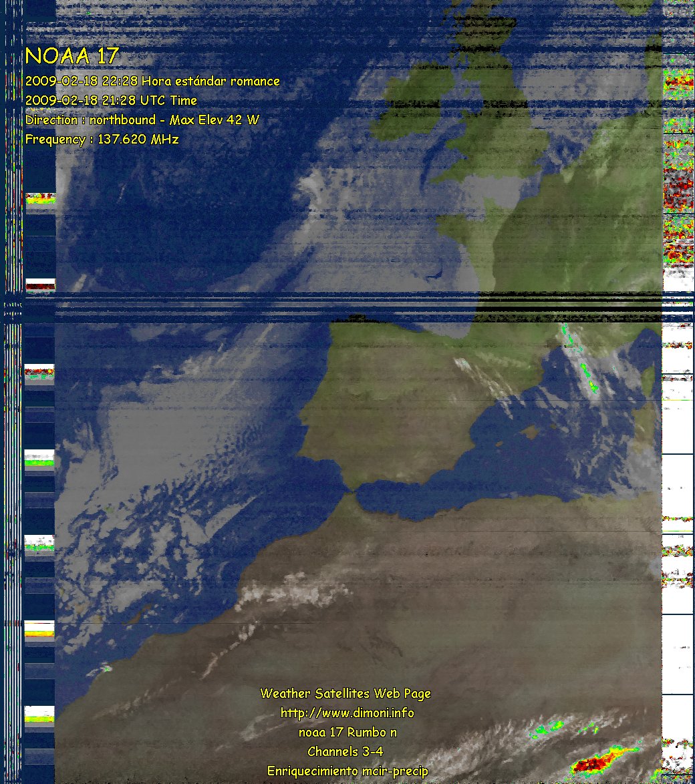Click the 'Channels 3-4' caption
The width and height of the screenshot is (695, 784).
345,751
